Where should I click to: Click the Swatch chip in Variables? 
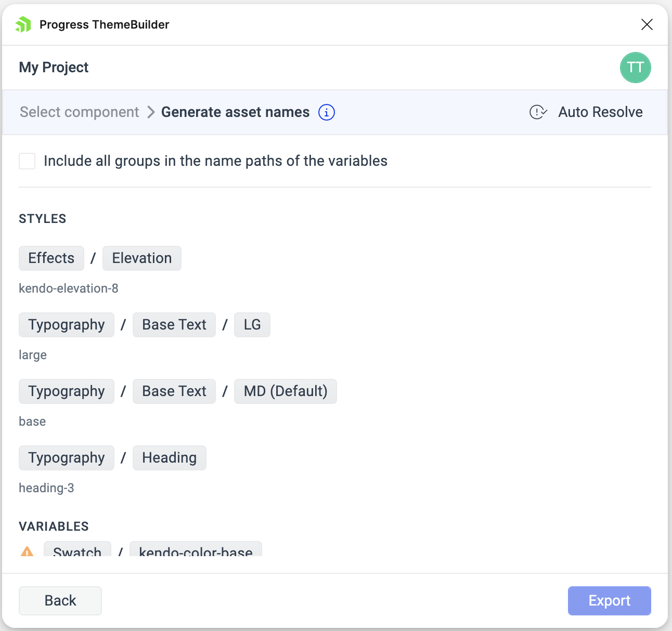coord(77,552)
